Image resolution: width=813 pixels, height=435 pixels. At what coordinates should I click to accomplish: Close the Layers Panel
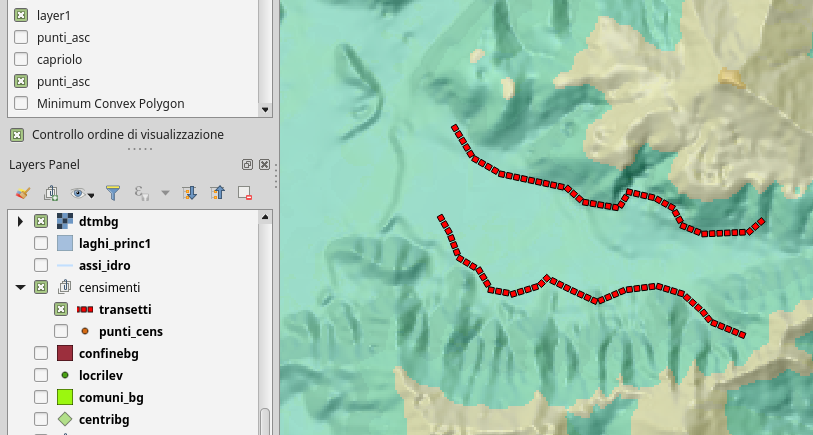pyautogui.click(x=264, y=165)
